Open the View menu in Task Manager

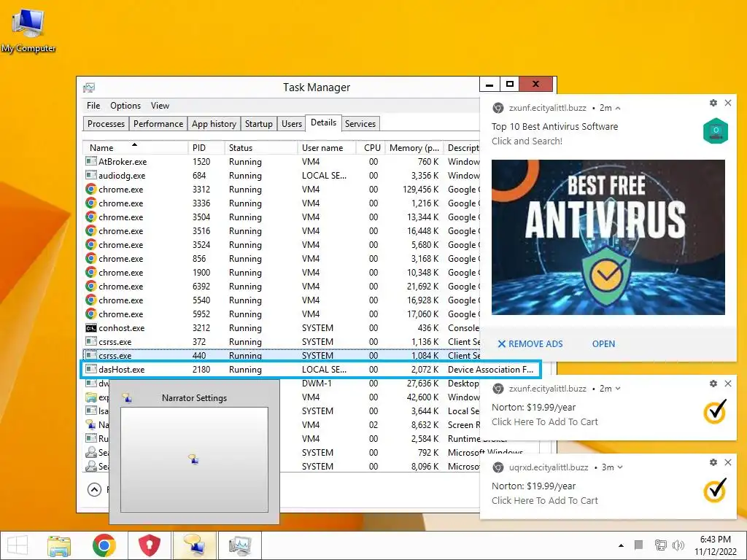click(160, 106)
